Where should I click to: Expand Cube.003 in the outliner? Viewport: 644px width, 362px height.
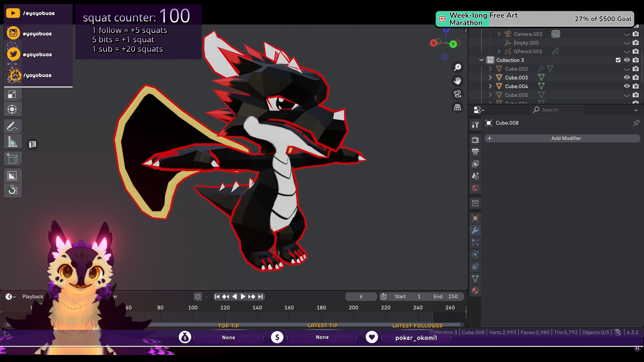point(490,77)
